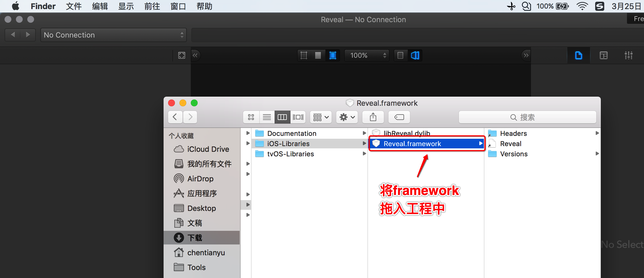Image resolution: width=644 pixels, height=278 pixels.
Task: Select wireframe-and-content display mode in Reveal
Action: pyautogui.click(x=333, y=55)
